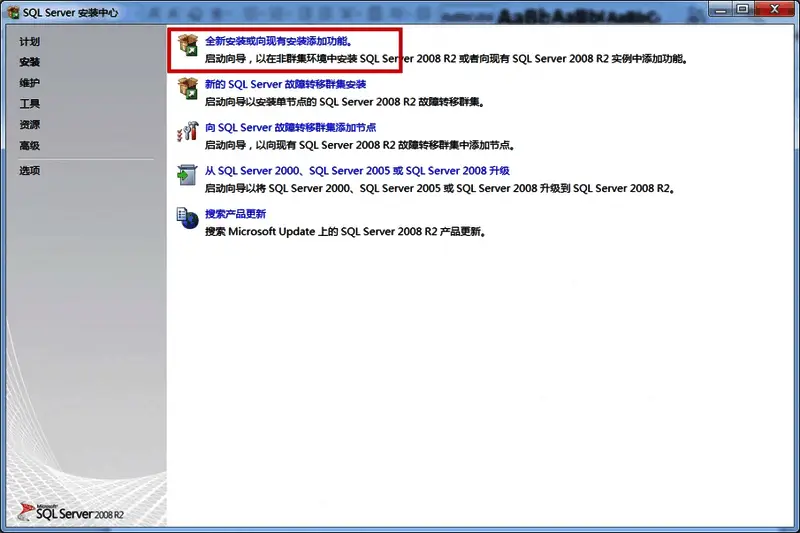Go to the 资源 sidebar page
The height and width of the screenshot is (533, 800).
[30, 125]
